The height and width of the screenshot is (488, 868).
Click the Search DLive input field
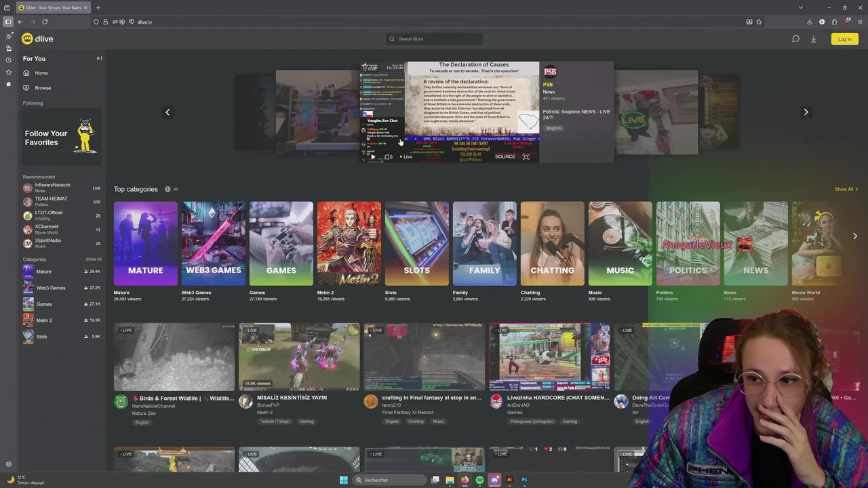point(435,39)
